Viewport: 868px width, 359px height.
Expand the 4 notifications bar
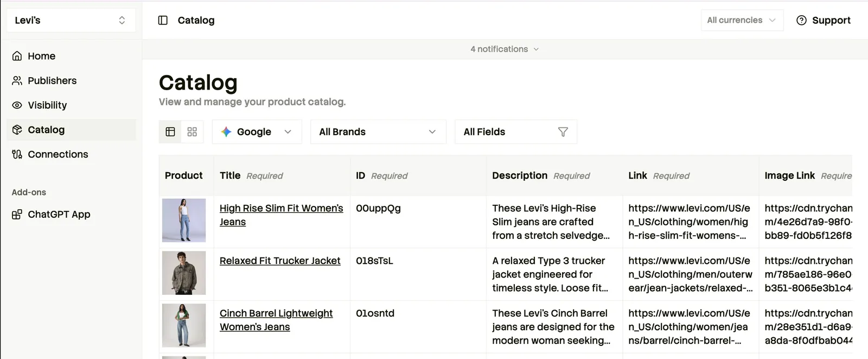505,49
